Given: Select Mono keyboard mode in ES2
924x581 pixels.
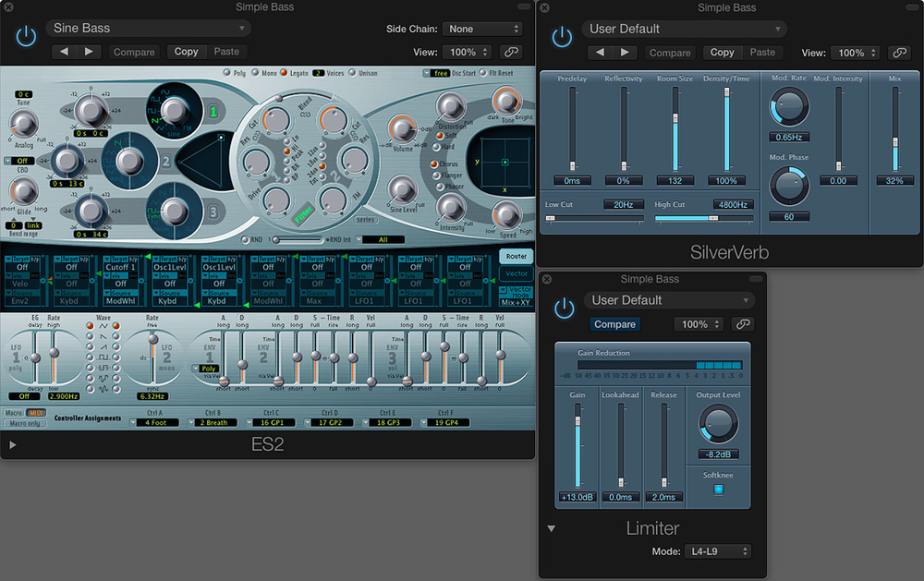Looking at the screenshot, I should [255, 72].
